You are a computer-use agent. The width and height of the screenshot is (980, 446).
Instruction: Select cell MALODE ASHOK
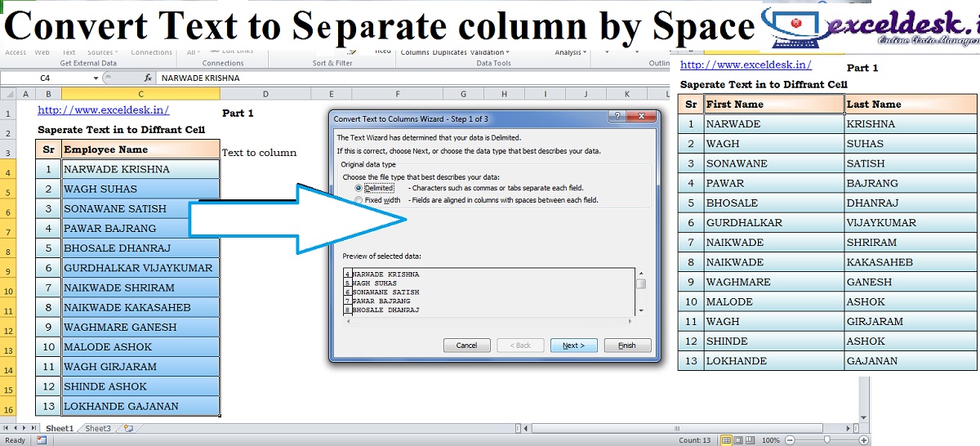pyautogui.click(x=140, y=346)
